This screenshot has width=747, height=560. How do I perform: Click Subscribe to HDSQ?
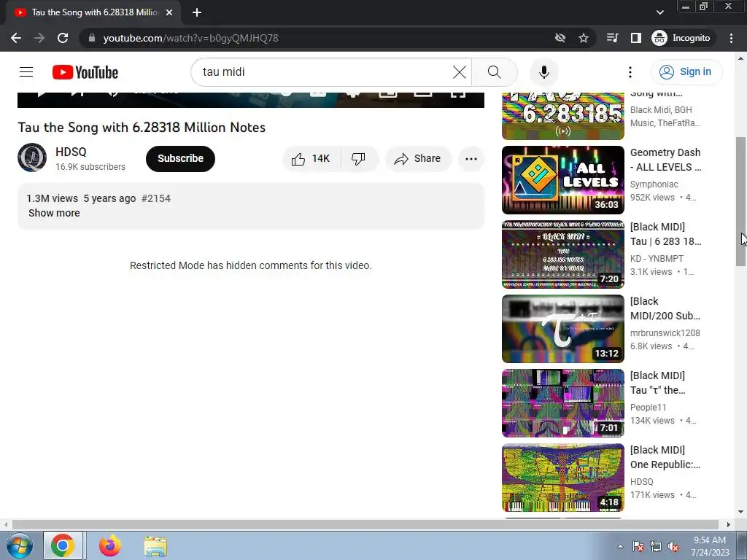coord(181,158)
